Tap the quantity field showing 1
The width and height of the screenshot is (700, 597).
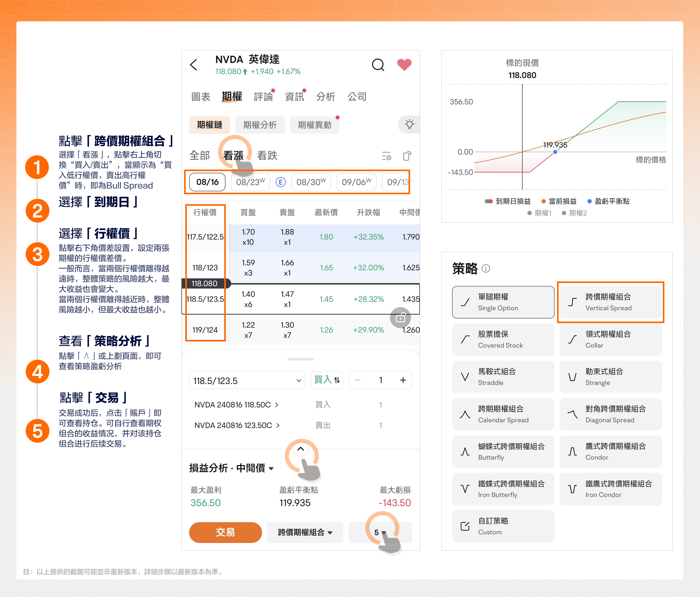(380, 380)
